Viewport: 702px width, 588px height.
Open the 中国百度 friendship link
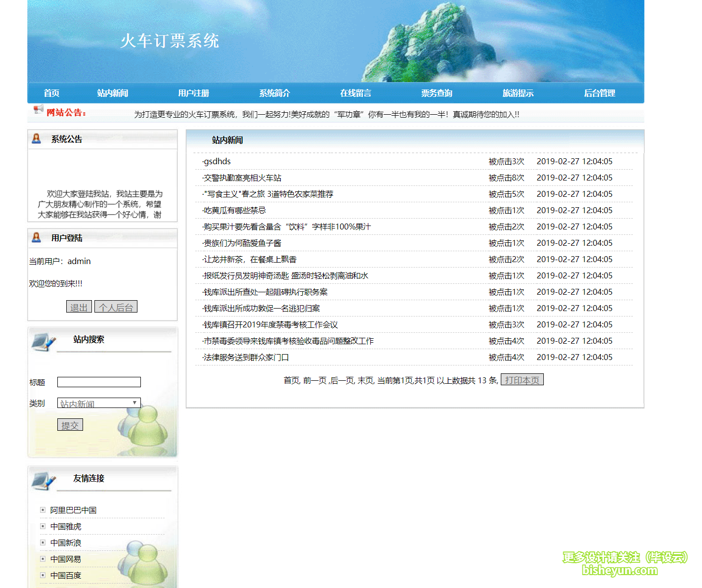click(65, 575)
